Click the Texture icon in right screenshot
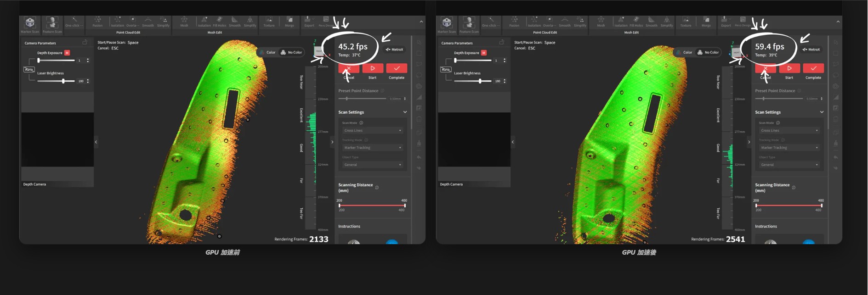Screen dimensions: 868x295 (x=686, y=22)
